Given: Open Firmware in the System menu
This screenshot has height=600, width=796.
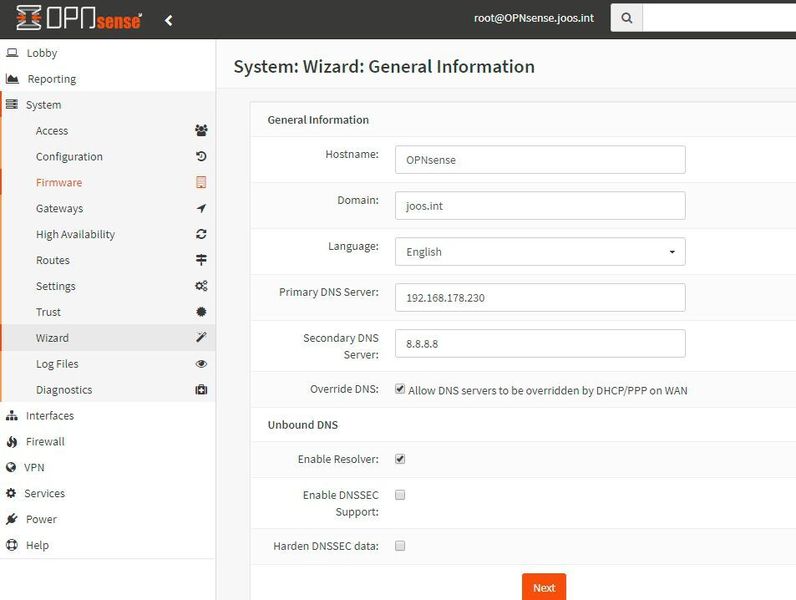Looking at the screenshot, I should (59, 183).
